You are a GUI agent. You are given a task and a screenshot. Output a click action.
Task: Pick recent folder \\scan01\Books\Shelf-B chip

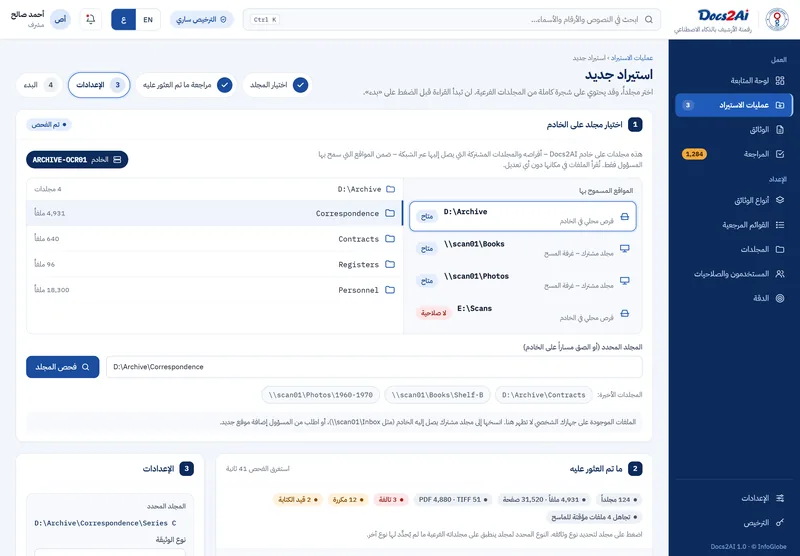pyautogui.click(x=437, y=395)
